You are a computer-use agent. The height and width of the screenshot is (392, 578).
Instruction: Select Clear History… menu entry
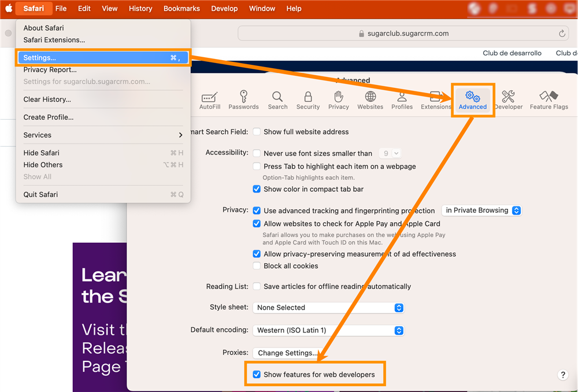47,99
